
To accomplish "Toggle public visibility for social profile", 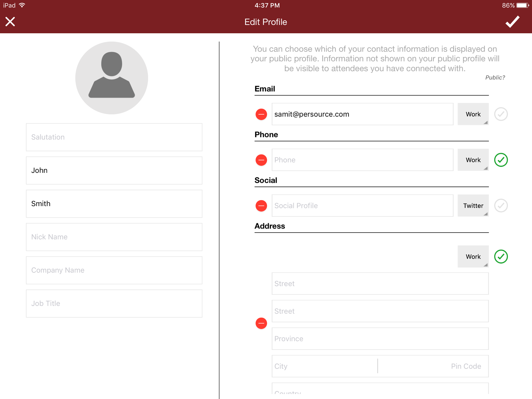I will [x=501, y=206].
